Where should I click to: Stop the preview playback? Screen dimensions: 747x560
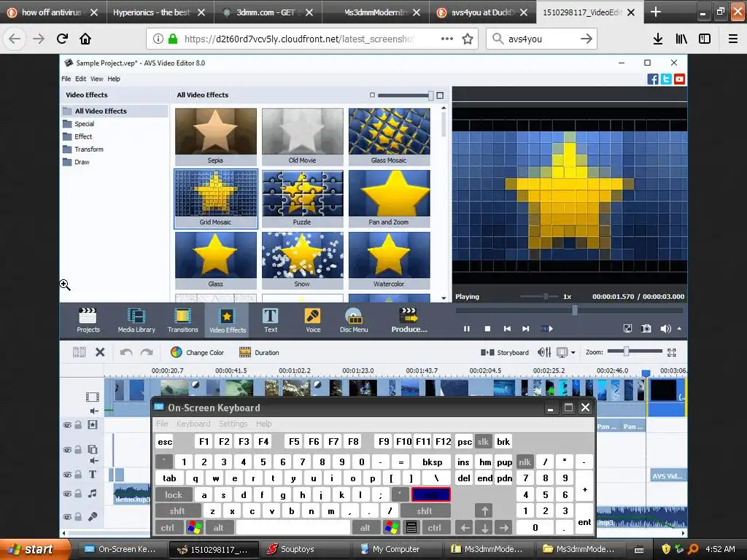click(487, 329)
